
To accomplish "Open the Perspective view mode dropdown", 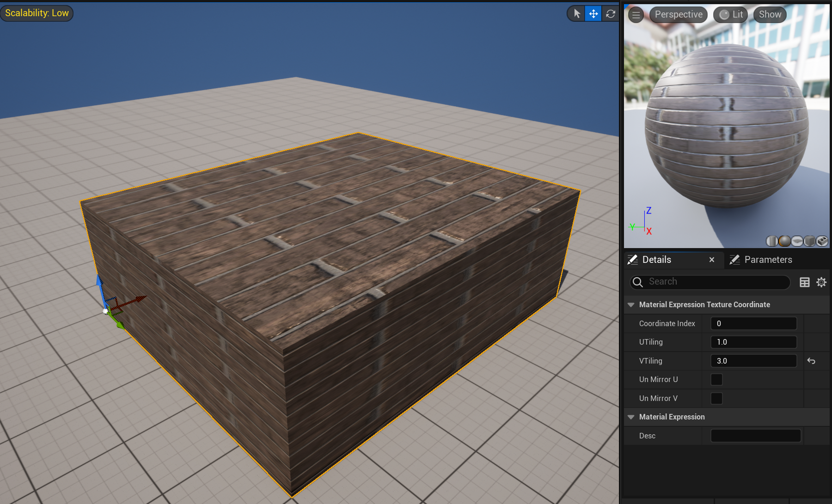I will pyautogui.click(x=679, y=15).
